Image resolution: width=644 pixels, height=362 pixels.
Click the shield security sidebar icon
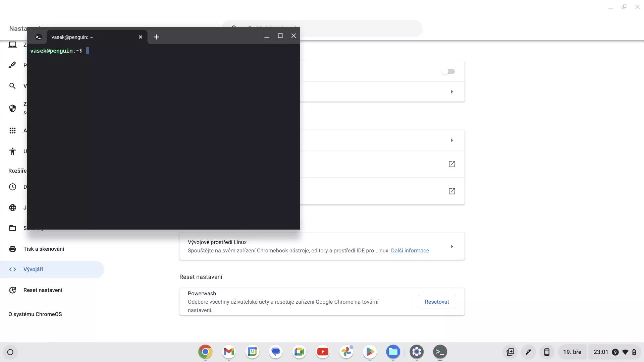point(12,108)
